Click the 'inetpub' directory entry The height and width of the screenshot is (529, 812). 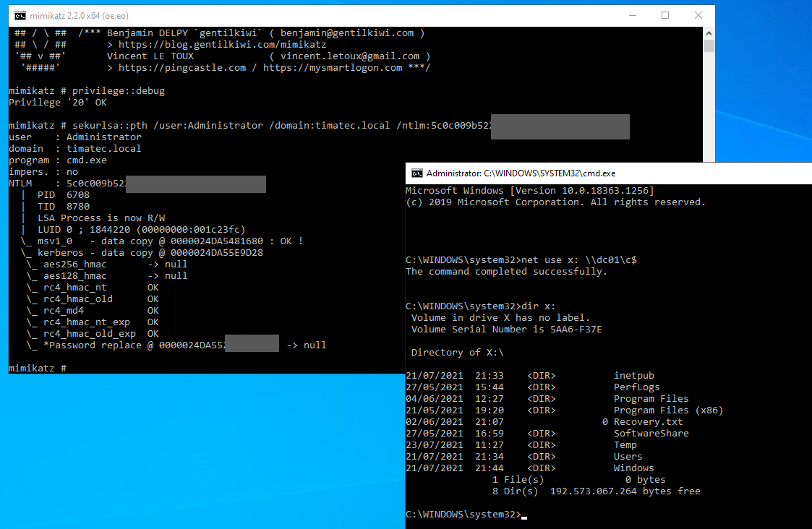[x=634, y=376]
